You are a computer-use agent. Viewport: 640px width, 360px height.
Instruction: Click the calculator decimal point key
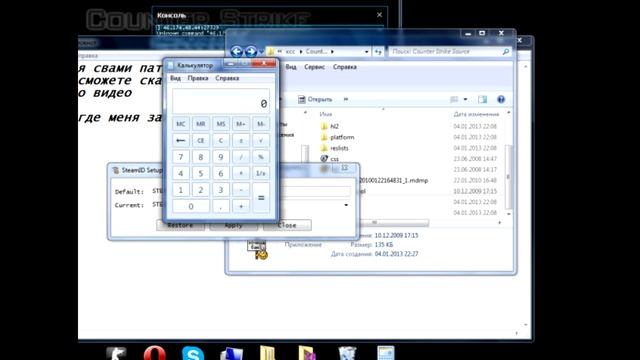221,206
